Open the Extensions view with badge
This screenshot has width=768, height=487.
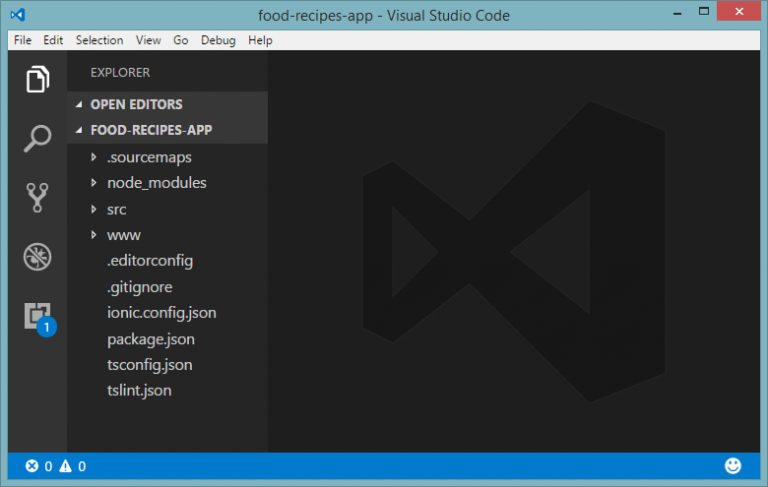click(37, 316)
